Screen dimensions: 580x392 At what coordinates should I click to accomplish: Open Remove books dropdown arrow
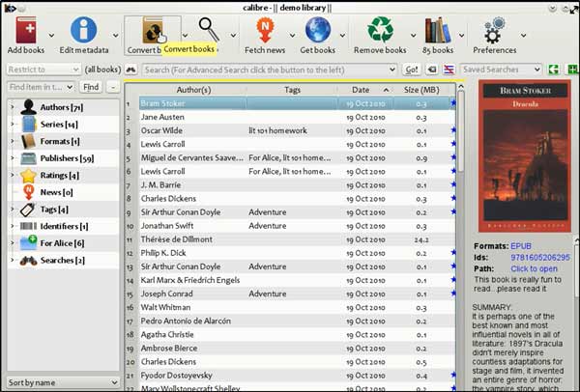pos(413,36)
